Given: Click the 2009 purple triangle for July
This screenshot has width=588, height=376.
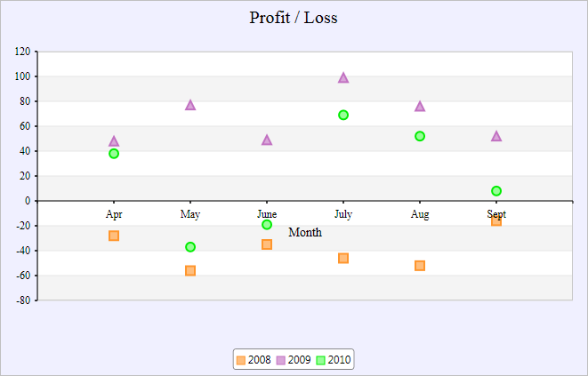Looking at the screenshot, I should coord(343,78).
